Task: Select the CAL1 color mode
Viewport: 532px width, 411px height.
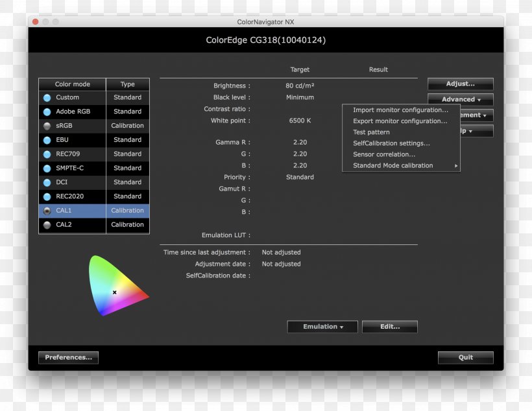Action: [94, 211]
